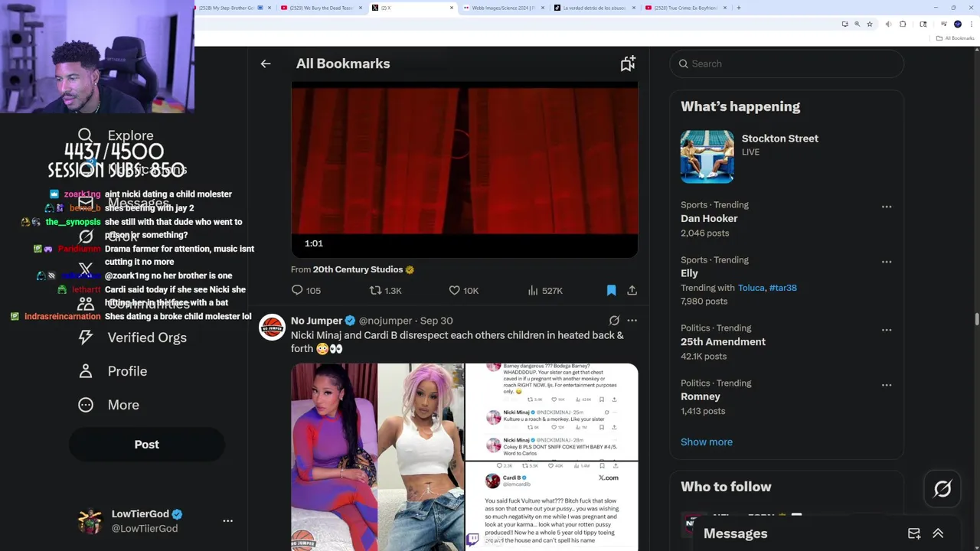
Task: Close the X browser tab
Action: coord(452,8)
